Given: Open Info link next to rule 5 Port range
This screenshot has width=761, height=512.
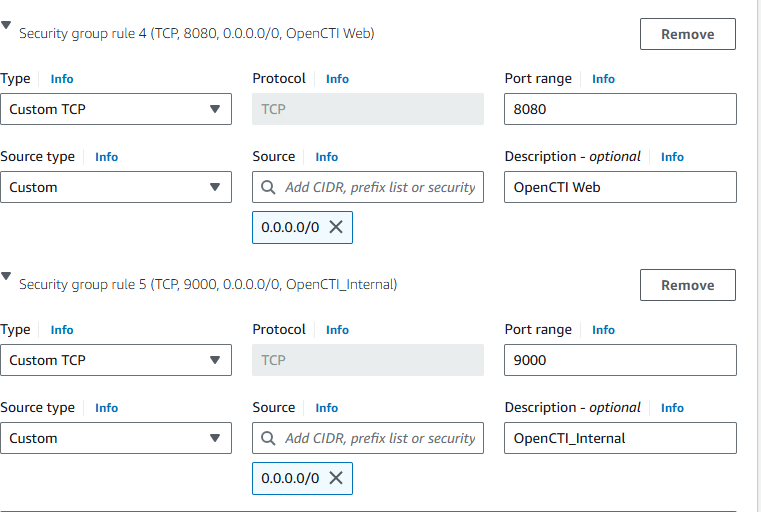Looking at the screenshot, I should [603, 330].
